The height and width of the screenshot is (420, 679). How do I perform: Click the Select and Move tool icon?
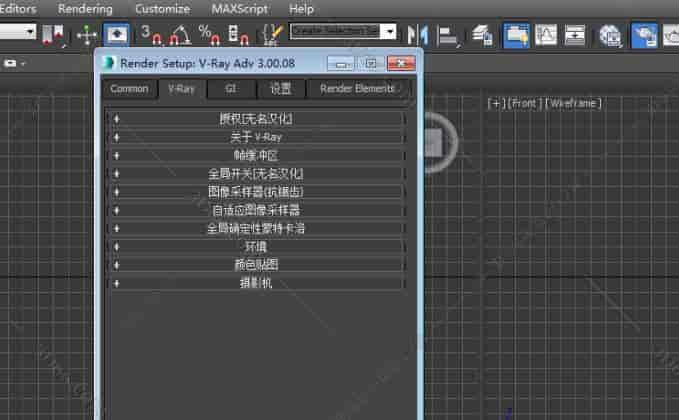coord(86,34)
